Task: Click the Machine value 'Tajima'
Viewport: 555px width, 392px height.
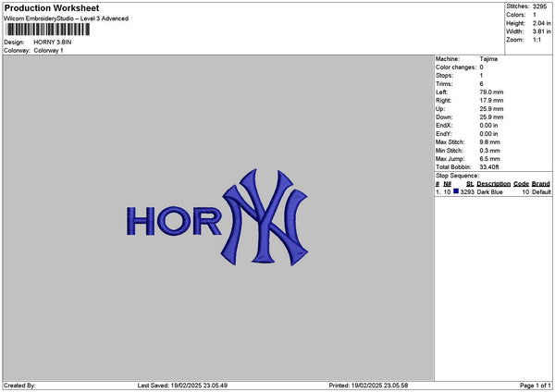Action: point(488,59)
